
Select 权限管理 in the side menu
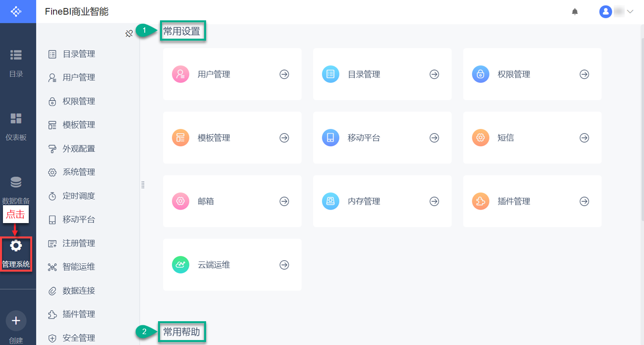[x=79, y=101]
